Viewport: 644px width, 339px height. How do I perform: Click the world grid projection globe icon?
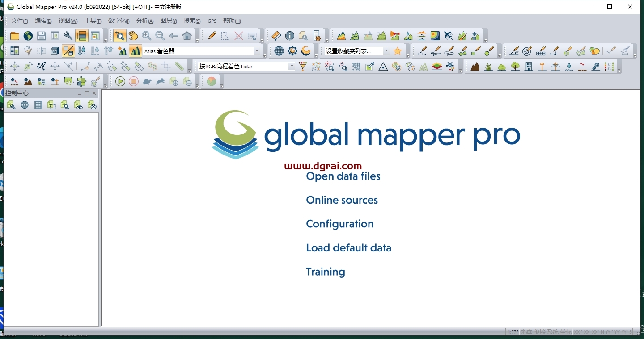click(x=279, y=51)
